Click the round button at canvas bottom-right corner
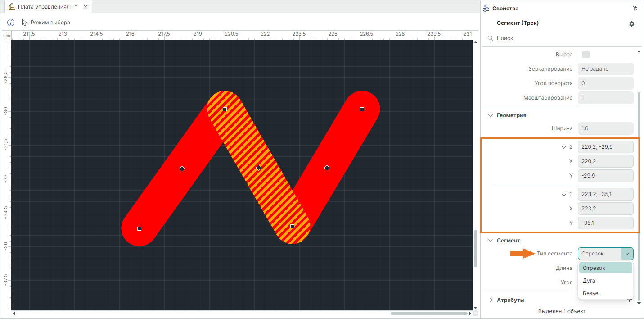Image resolution: width=644 pixels, height=319 pixels. pyautogui.click(x=476, y=314)
